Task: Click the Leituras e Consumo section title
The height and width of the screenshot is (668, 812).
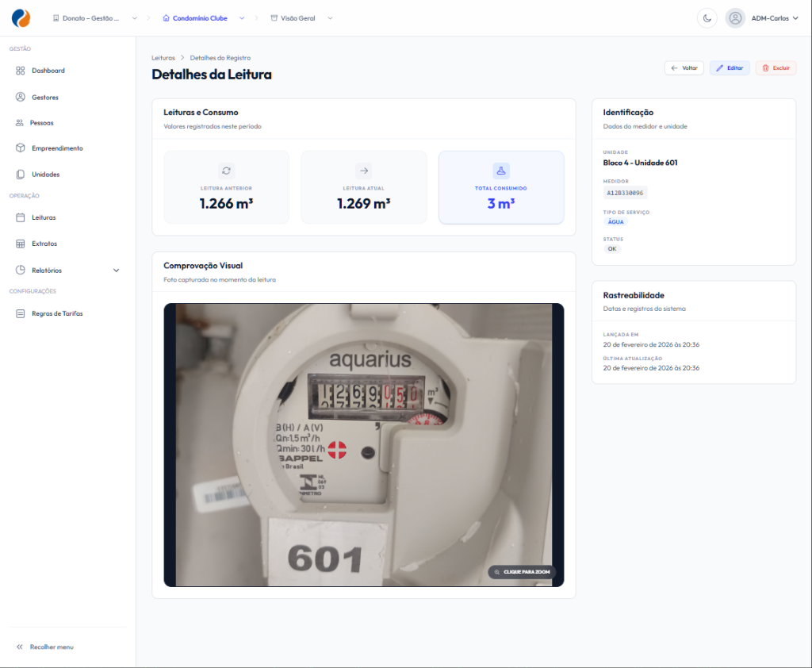Action: [x=201, y=112]
